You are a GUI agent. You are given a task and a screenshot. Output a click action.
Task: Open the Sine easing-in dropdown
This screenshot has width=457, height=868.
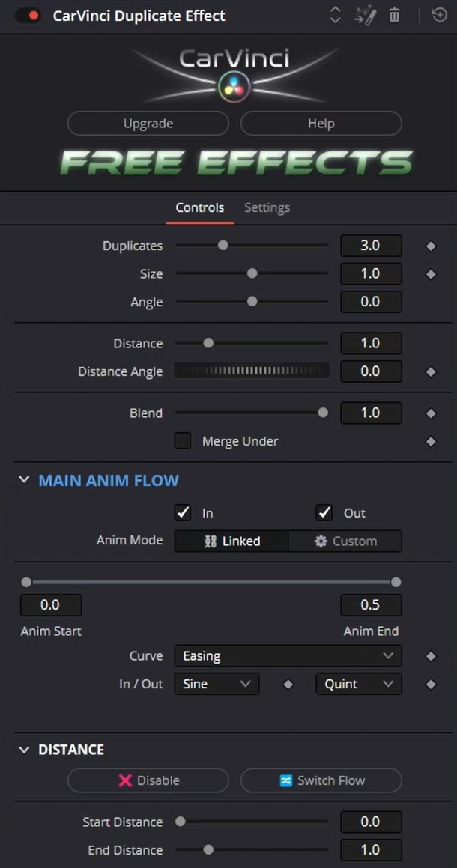pos(217,685)
